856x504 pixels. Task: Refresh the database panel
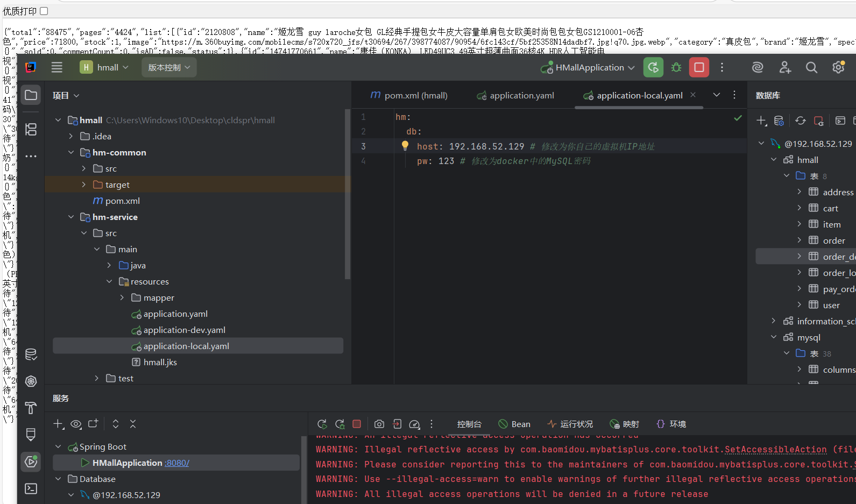[x=801, y=120]
